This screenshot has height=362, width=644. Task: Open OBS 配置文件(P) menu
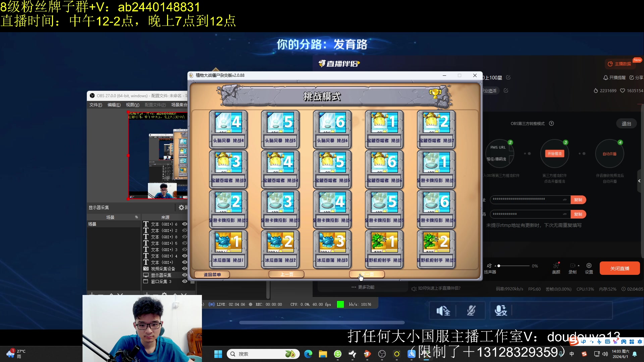coord(155,105)
